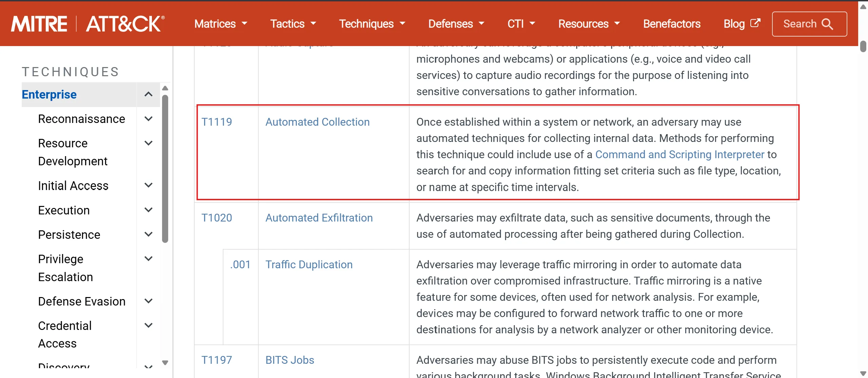
Task: Open the T1020 technique ID link
Action: pyautogui.click(x=217, y=218)
